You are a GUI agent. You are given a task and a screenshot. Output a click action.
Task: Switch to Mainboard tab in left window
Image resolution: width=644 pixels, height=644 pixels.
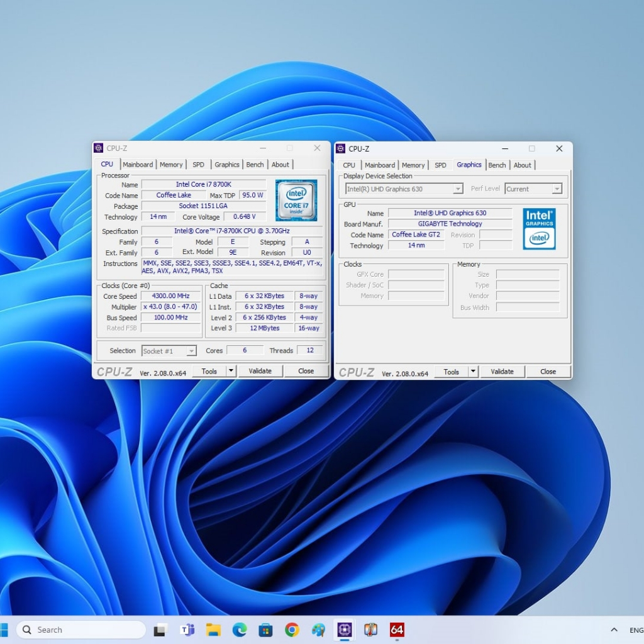pos(138,165)
